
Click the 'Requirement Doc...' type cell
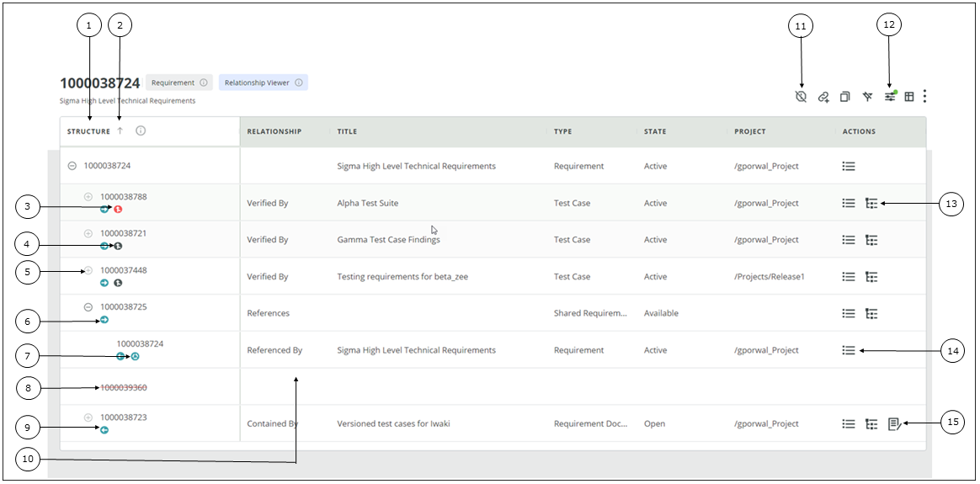[x=591, y=423]
